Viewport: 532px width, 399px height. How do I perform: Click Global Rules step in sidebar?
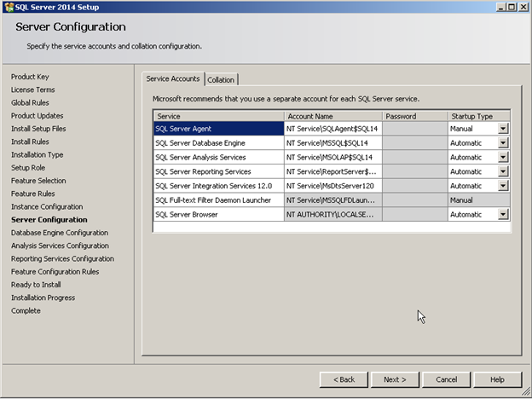pyautogui.click(x=30, y=102)
